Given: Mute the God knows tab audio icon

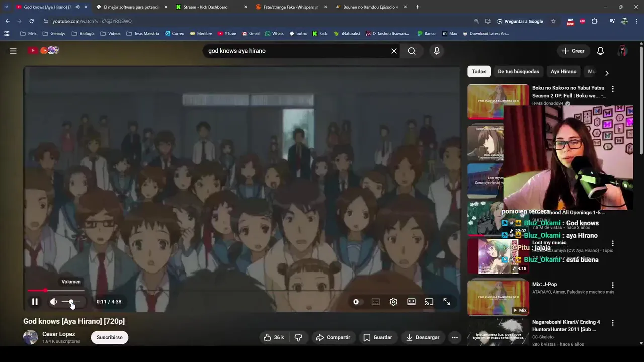Looking at the screenshot, I should [x=77, y=7].
